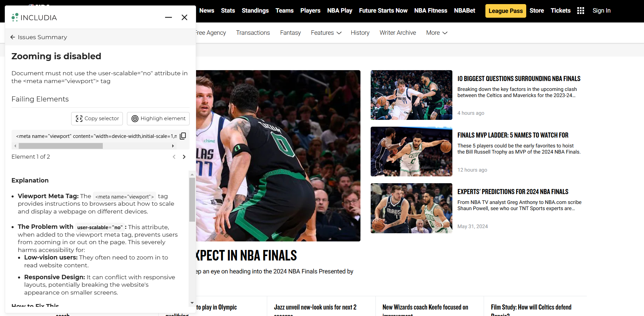Open Future Starts Now link

(383, 11)
